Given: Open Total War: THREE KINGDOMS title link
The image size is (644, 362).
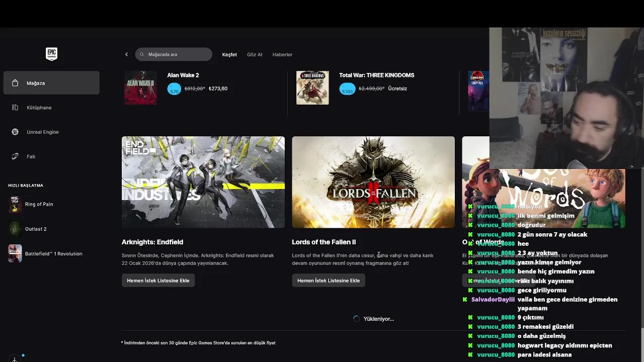Looking at the screenshot, I should (377, 75).
